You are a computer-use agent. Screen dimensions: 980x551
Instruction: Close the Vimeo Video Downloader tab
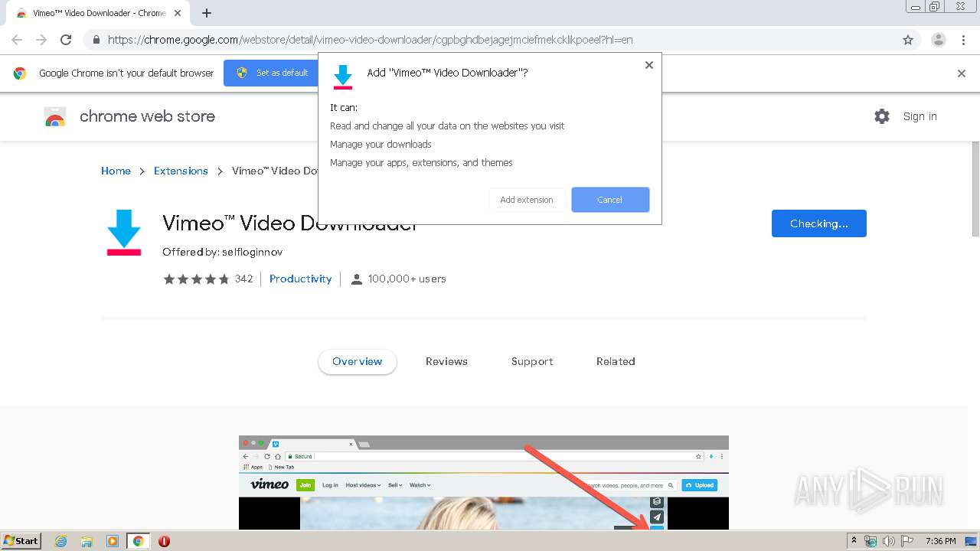(178, 13)
